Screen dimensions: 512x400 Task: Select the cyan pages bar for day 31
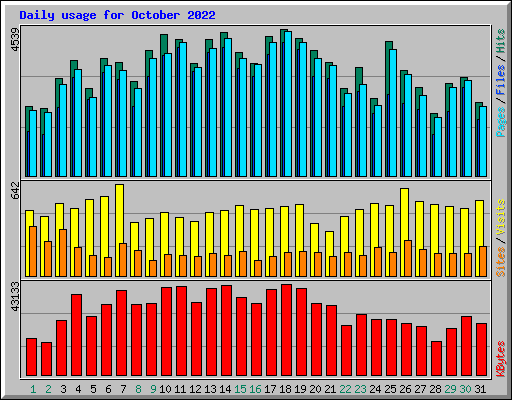coord(483,142)
